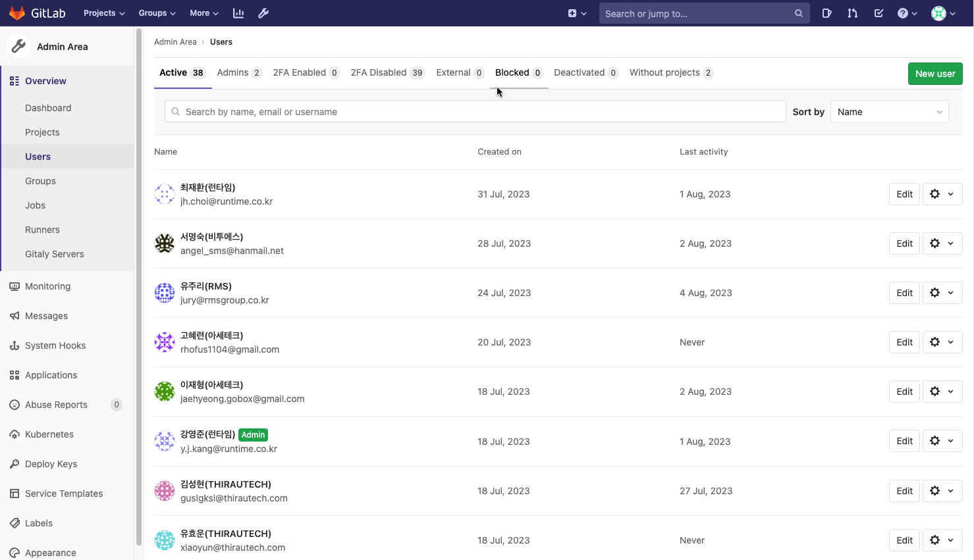Open the issues icon in navbar

[x=826, y=13]
